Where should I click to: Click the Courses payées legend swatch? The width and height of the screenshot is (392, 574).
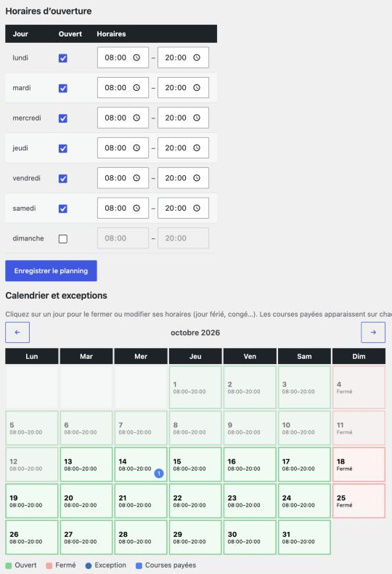click(139, 565)
